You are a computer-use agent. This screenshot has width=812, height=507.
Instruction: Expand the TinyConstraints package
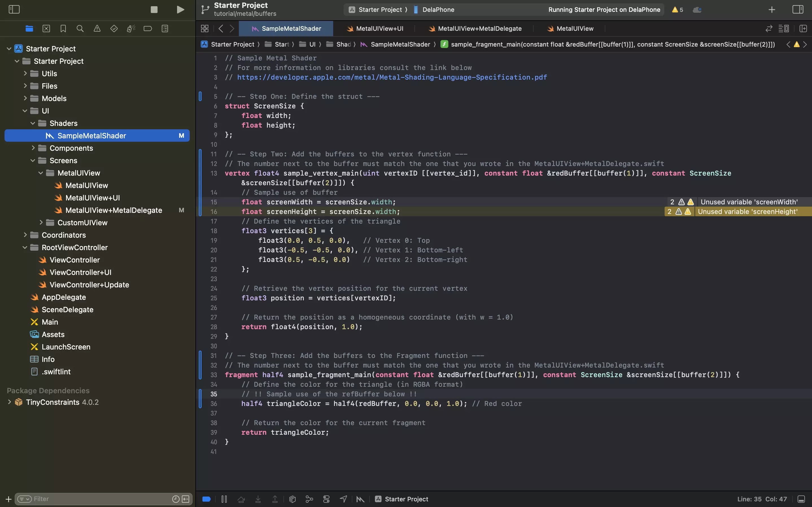[9, 402]
